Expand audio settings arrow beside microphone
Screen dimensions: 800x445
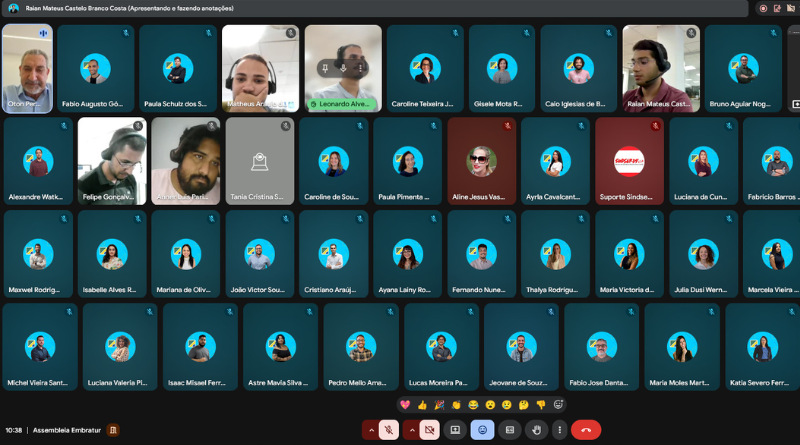pyautogui.click(x=371, y=430)
